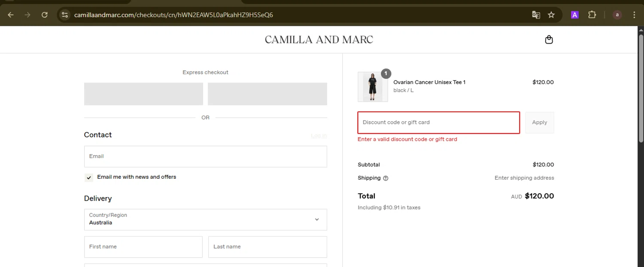The width and height of the screenshot is (644, 267).
Task: Click the browser forward arrow
Action: tap(27, 15)
